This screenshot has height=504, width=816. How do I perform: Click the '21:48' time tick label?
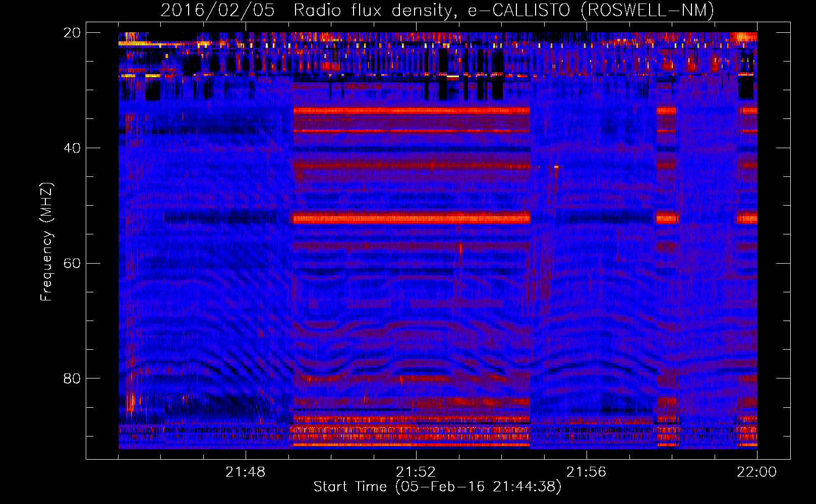pos(246,472)
